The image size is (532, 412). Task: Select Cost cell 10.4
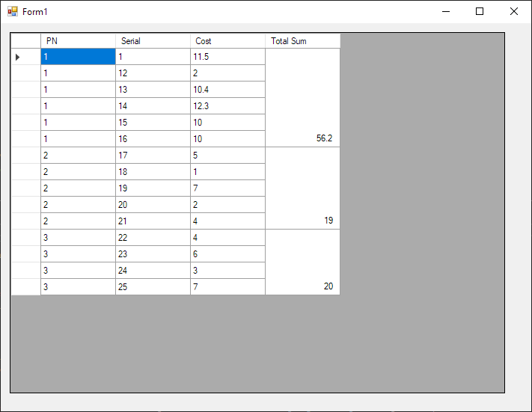227,90
